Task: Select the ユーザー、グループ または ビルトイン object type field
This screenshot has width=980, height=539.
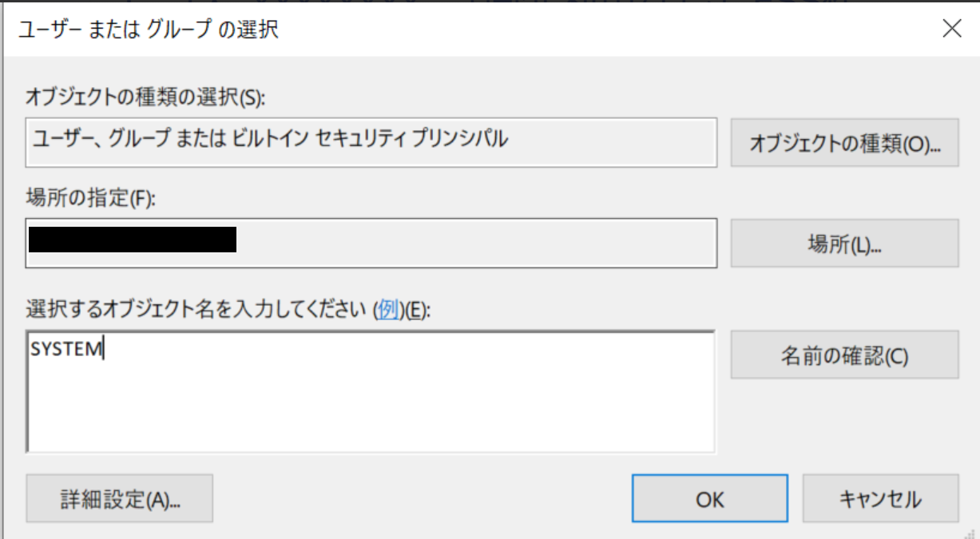Action: click(371, 142)
